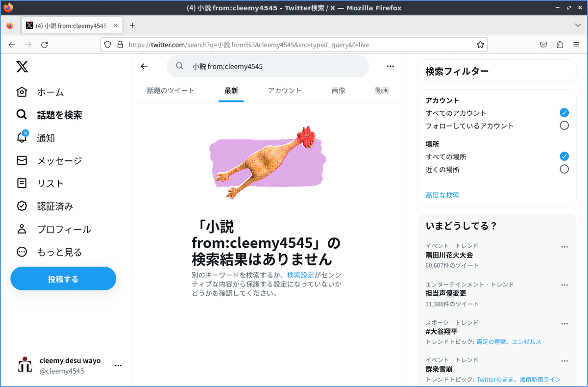Click the X logo in the sidebar
This screenshot has width=588, height=387.
(22, 67)
